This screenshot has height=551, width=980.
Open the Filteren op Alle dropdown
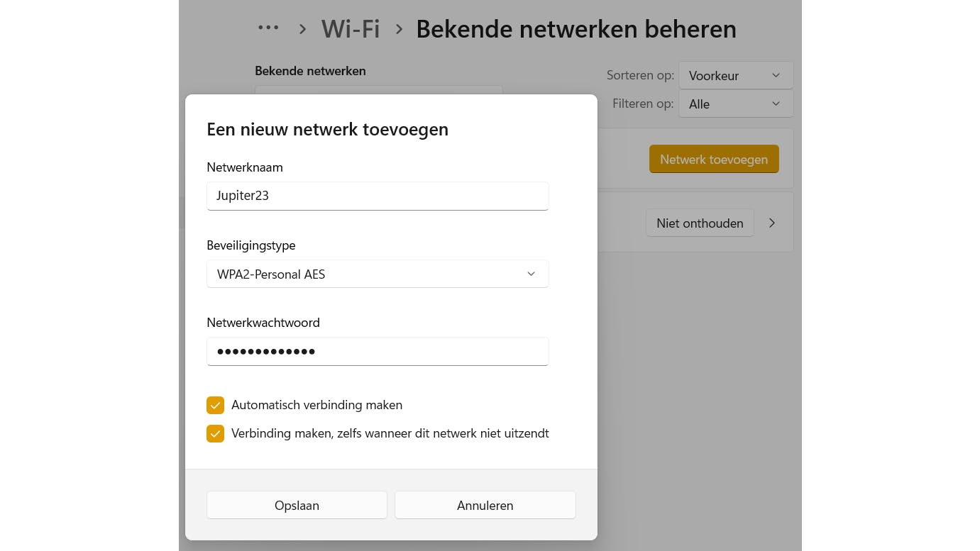pos(736,104)
